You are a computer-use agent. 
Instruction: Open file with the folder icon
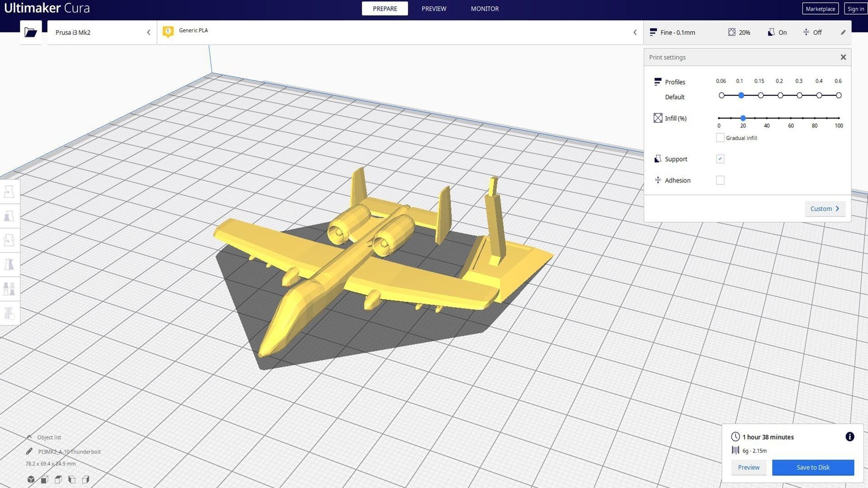(31, 32)
